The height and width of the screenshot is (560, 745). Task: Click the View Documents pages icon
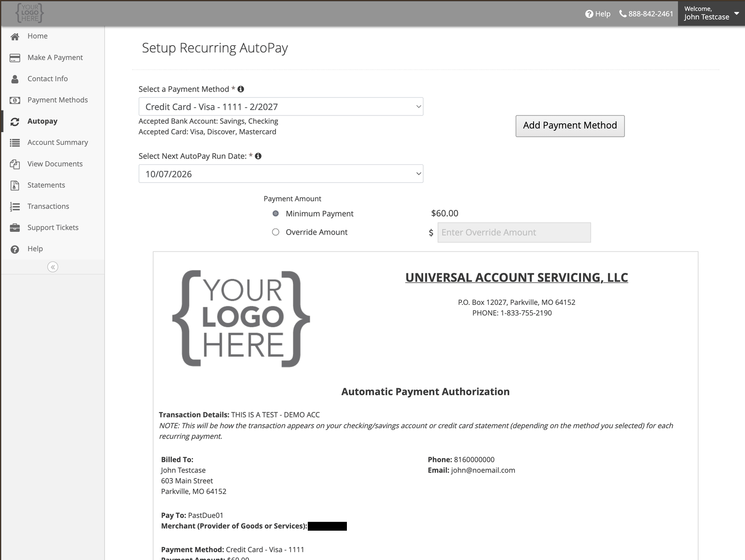(x=15, y=164)
